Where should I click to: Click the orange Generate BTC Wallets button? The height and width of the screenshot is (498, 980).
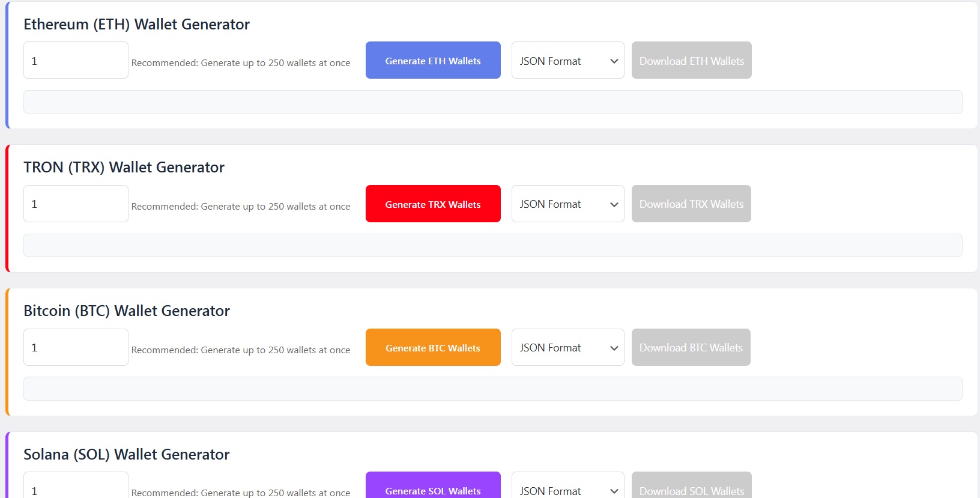point(432,347)
